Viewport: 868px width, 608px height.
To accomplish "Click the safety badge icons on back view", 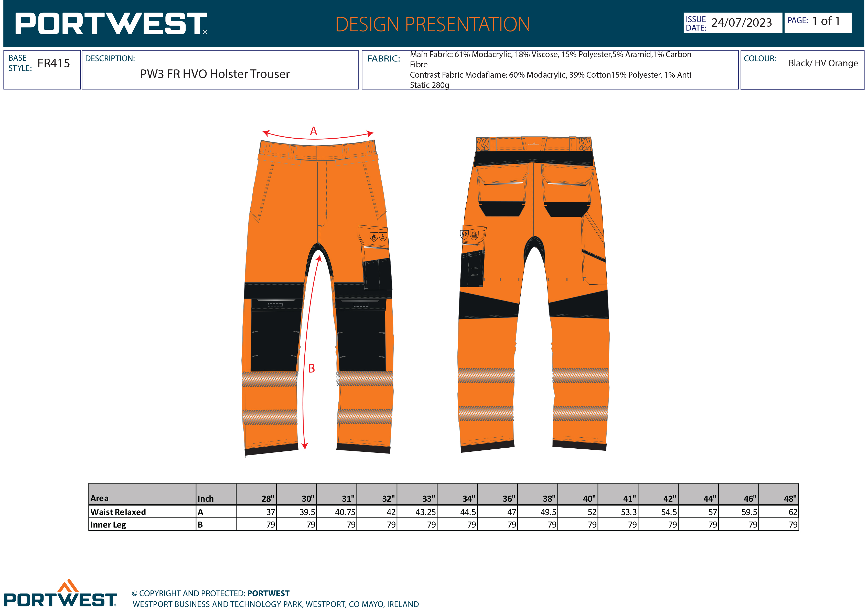I will tap(469, 235).
